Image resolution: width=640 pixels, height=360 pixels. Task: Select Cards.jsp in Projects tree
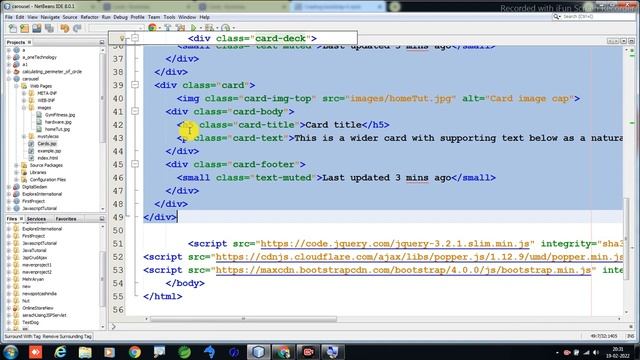(x=47, y=144)
